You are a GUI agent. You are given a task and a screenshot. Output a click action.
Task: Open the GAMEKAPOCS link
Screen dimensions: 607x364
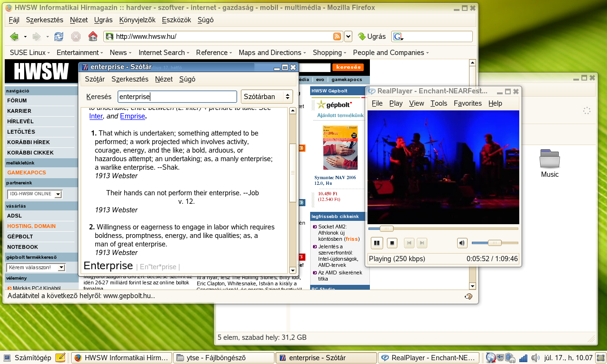click(x=27, y=173)
